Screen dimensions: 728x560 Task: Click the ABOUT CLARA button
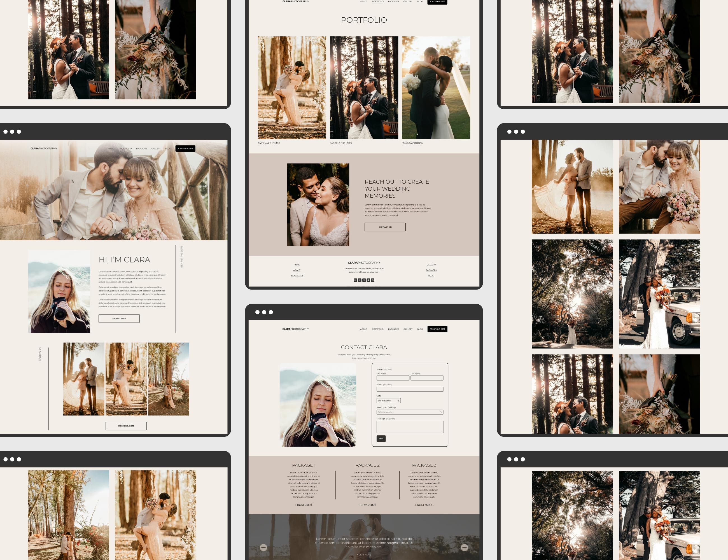click(x=119, y=318)
